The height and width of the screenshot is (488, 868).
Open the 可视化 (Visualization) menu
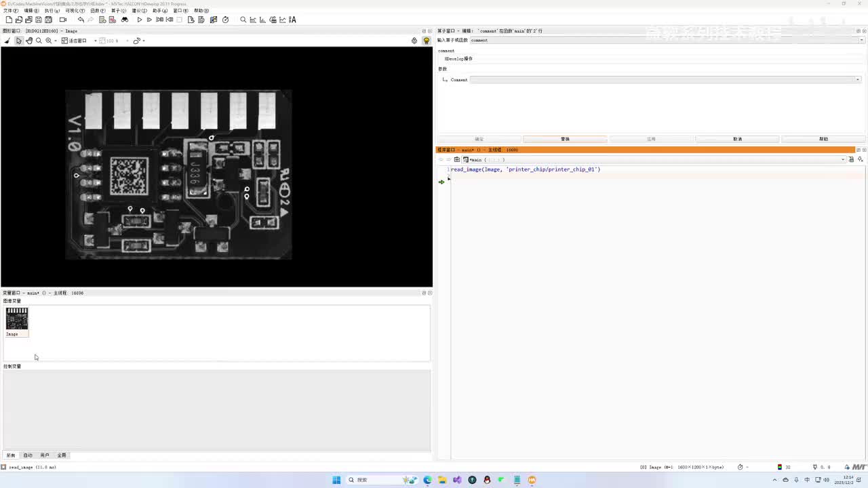pos(75,11)
